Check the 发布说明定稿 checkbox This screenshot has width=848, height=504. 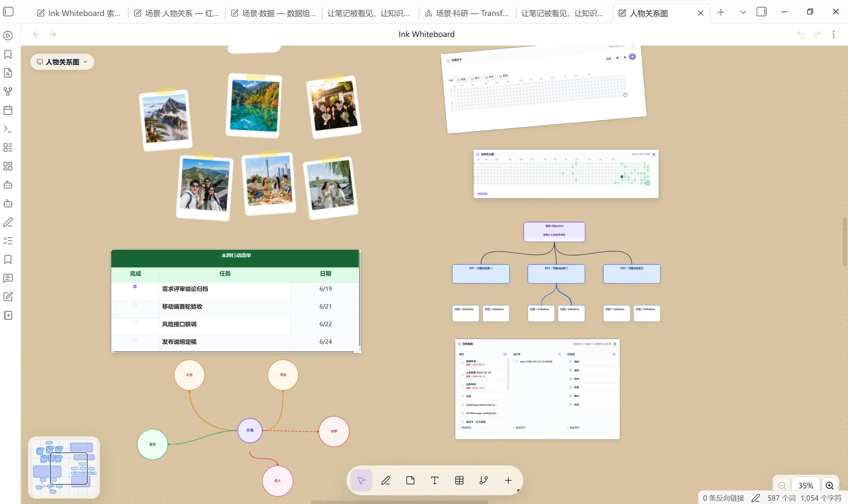(x=135, y=340)
